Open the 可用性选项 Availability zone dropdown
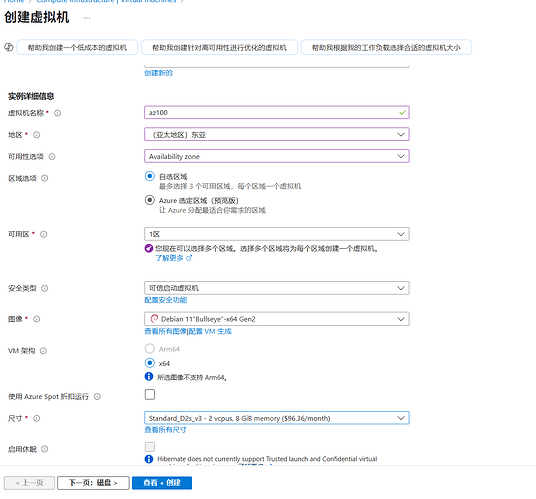536x499 pixels. coord(277,156)
